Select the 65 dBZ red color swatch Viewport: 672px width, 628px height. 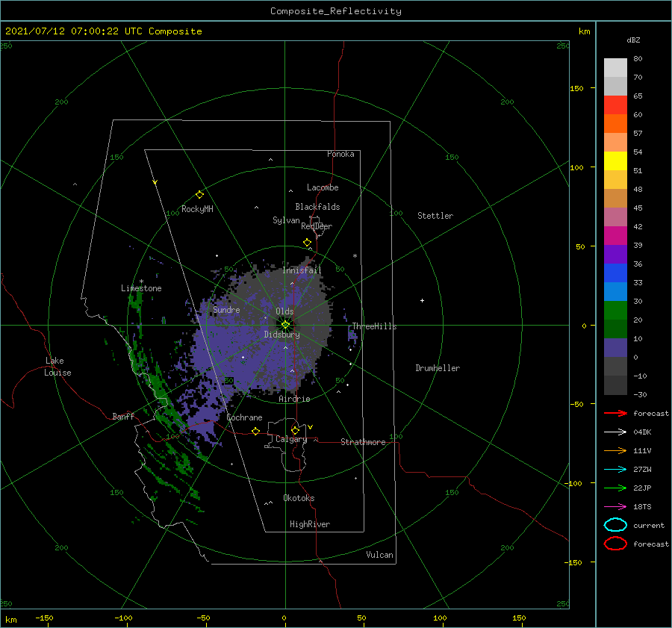tap(615, 105)
